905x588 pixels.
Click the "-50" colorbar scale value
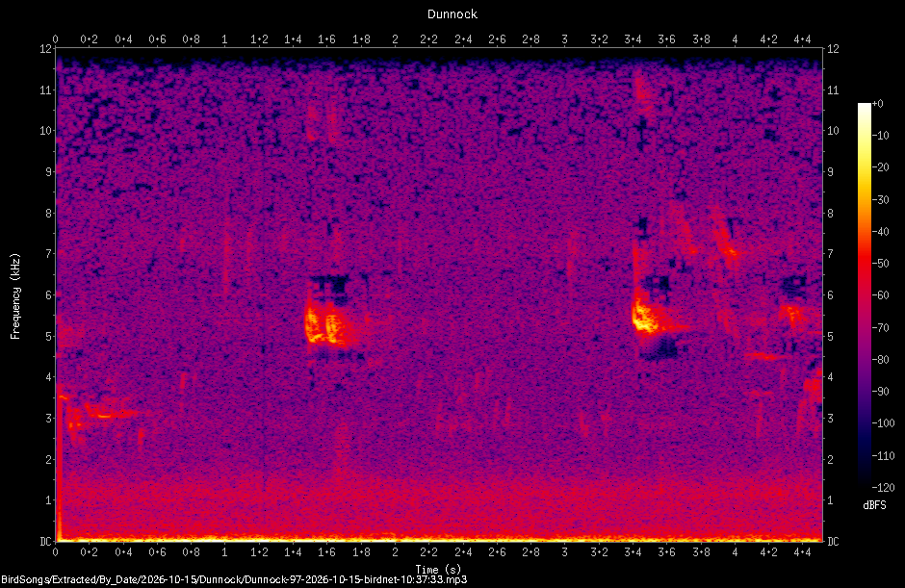coord(880,263)
